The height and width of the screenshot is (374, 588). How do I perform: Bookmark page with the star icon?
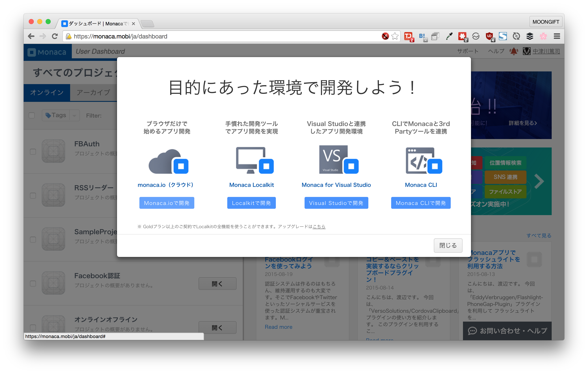pos(395,36)
